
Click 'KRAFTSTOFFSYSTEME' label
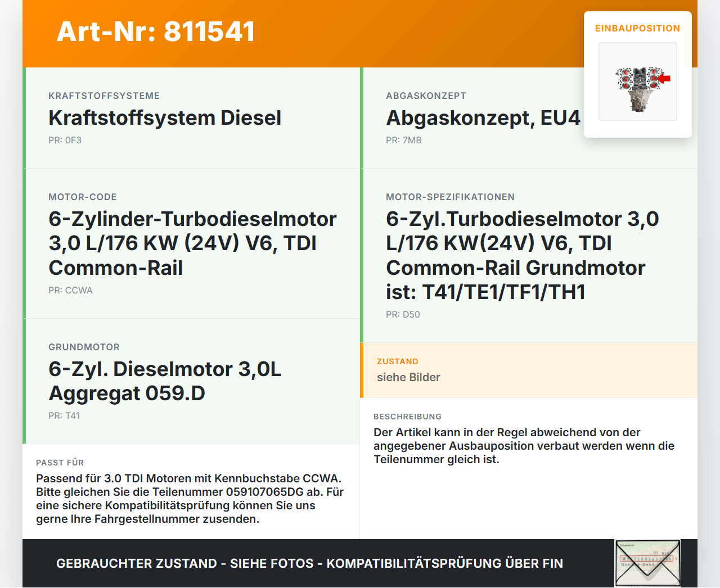104,96
